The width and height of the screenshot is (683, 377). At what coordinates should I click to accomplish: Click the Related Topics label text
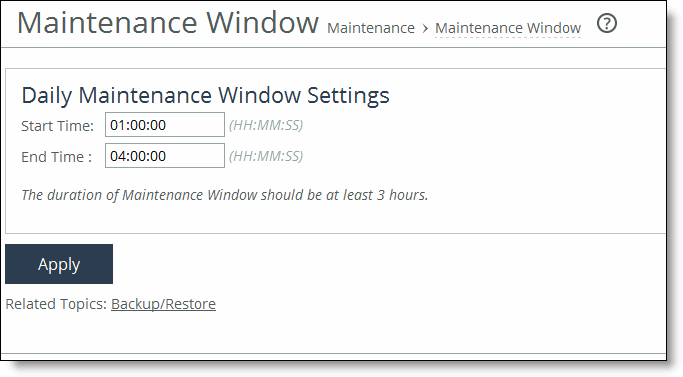56,304
